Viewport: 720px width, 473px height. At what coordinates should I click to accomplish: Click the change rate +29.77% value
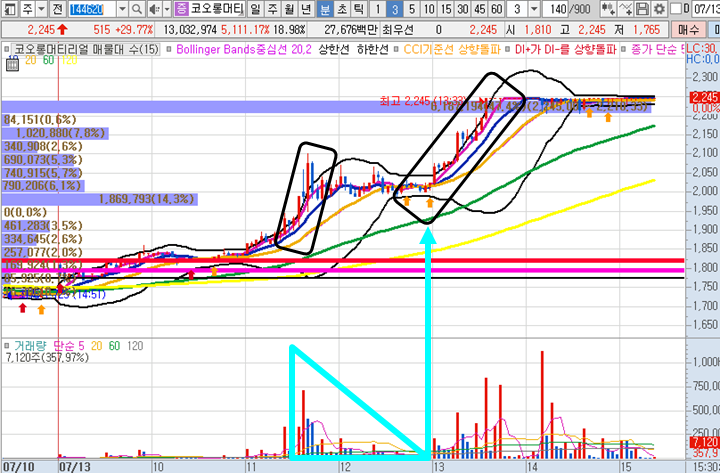pyautogui.click(x=134, y=30)
